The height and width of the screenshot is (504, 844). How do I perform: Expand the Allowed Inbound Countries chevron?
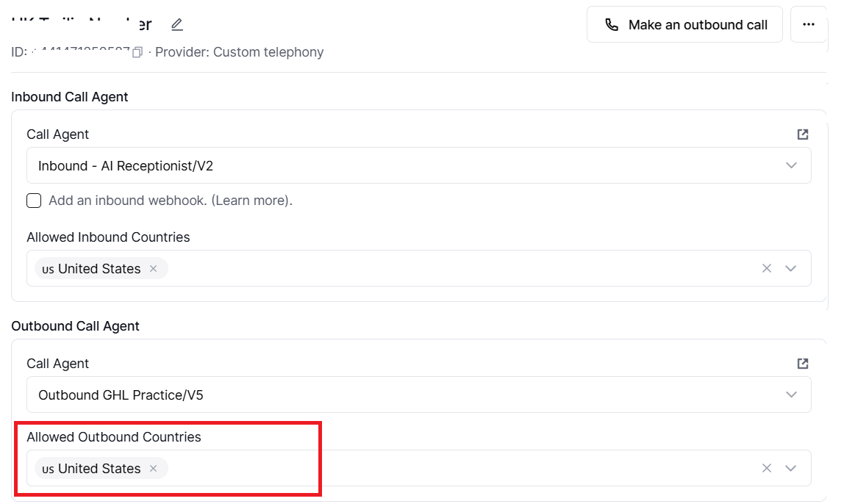coord(791,269)
